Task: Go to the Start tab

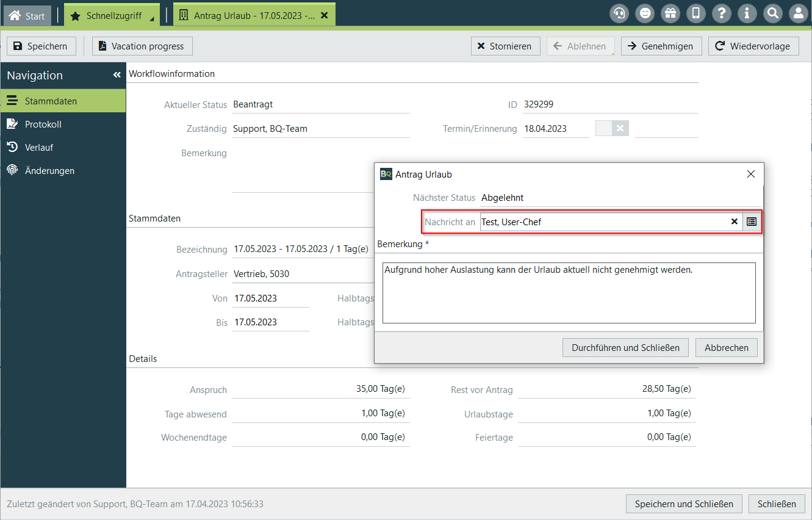Action: coord(27,16)
